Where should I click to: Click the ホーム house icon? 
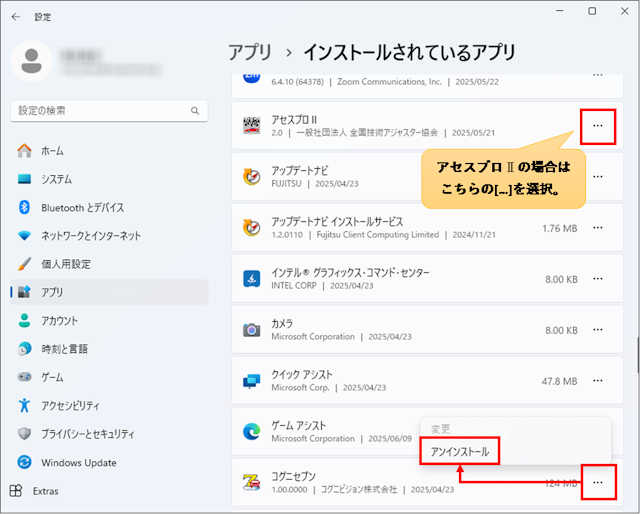point(24,151)
